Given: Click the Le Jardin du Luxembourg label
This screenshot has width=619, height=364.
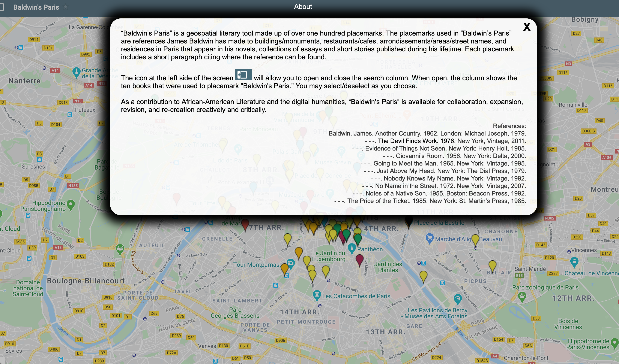Looking at the screenshot, I should click(328, 256).
